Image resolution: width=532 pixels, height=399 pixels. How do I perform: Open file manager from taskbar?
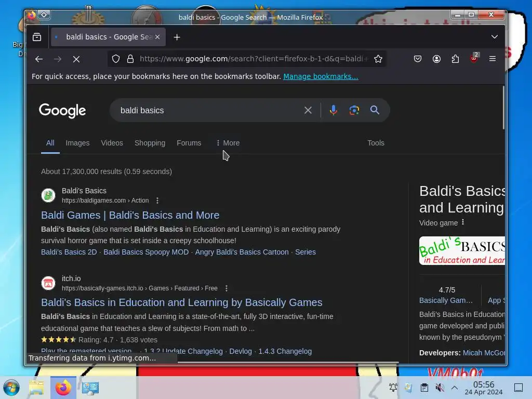[x=36, y=388]
